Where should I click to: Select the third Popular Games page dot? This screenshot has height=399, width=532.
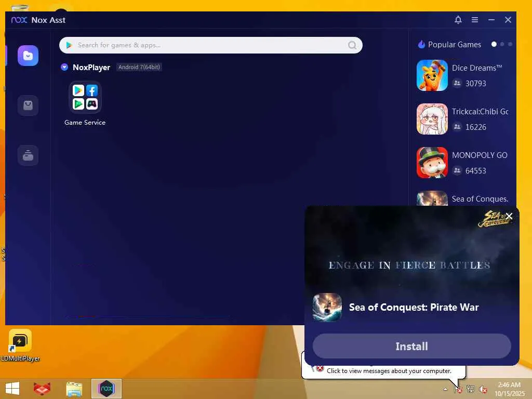510,44
